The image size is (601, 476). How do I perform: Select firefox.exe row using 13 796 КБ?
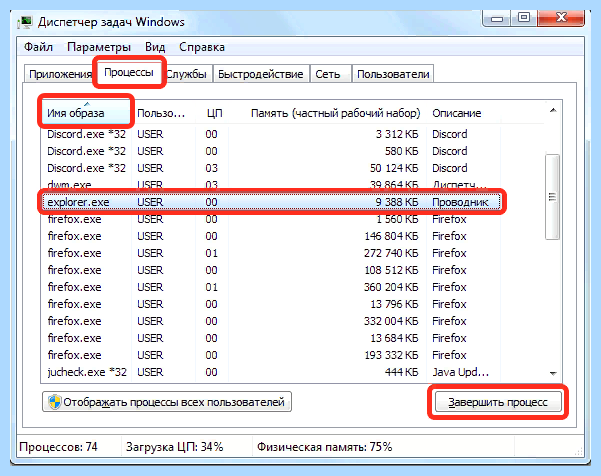coord(271,304)
